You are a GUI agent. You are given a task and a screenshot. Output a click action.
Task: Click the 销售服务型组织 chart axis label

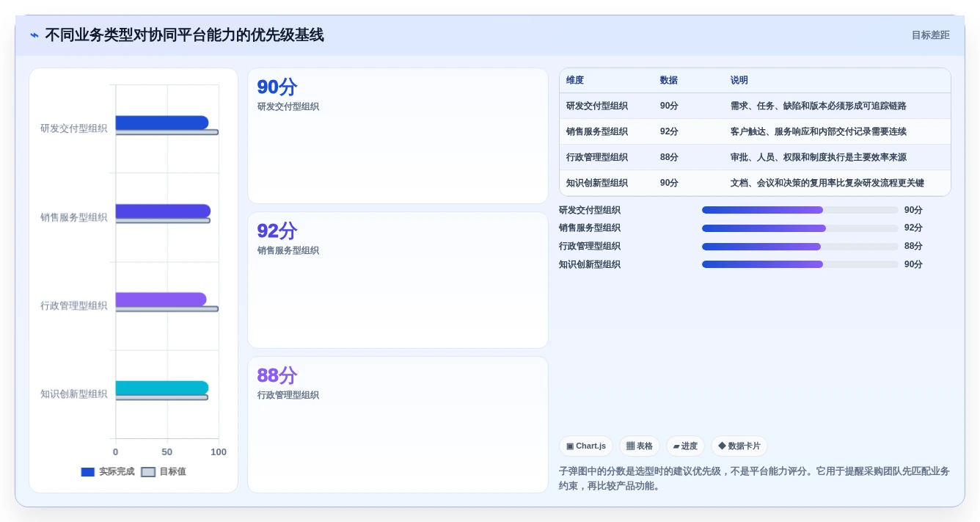tap(73, 217)
